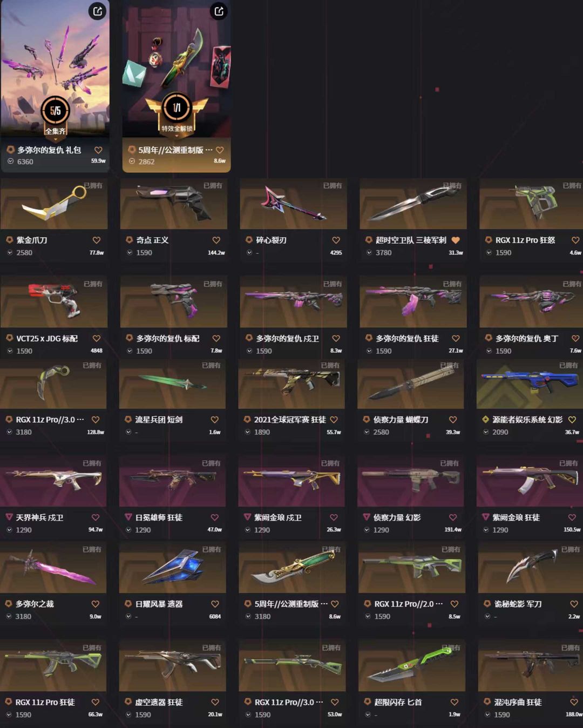Favorite the 紫金爪刀 skin

click(x=97, y=240)
